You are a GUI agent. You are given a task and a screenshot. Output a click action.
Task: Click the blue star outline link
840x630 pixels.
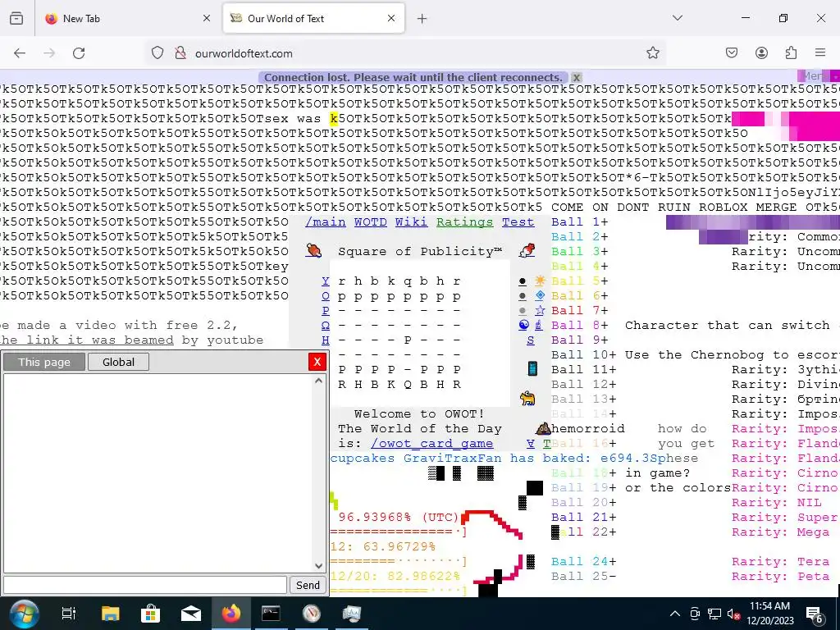pyautogui.click(x=540, y=309)
